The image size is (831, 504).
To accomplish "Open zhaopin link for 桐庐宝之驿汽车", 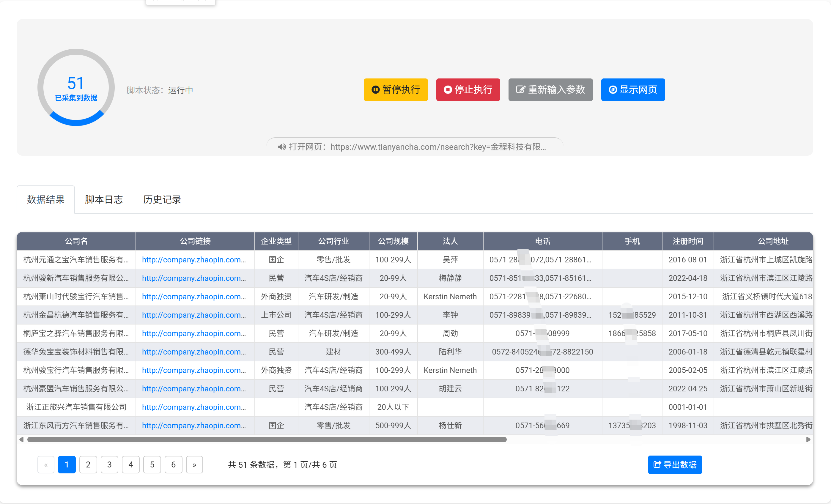I will 194,333.
